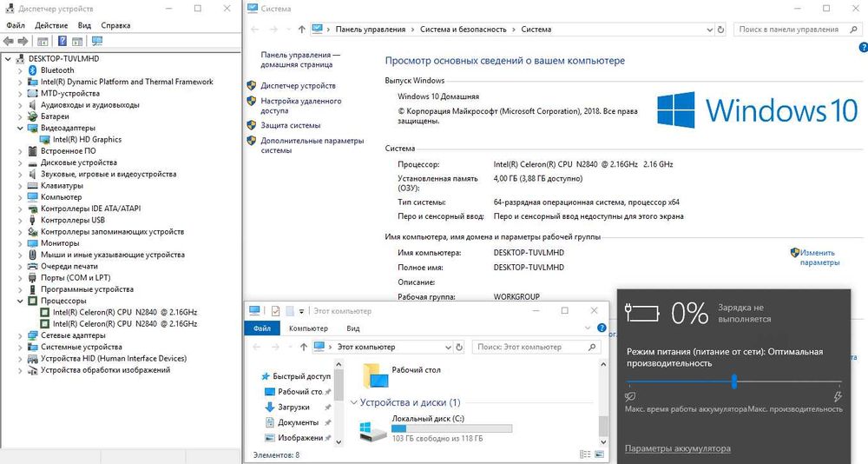This screenshot has width=868, height=464.
Task: Click the Explorer file pane scroll down arrow
Action: (603, 441)
